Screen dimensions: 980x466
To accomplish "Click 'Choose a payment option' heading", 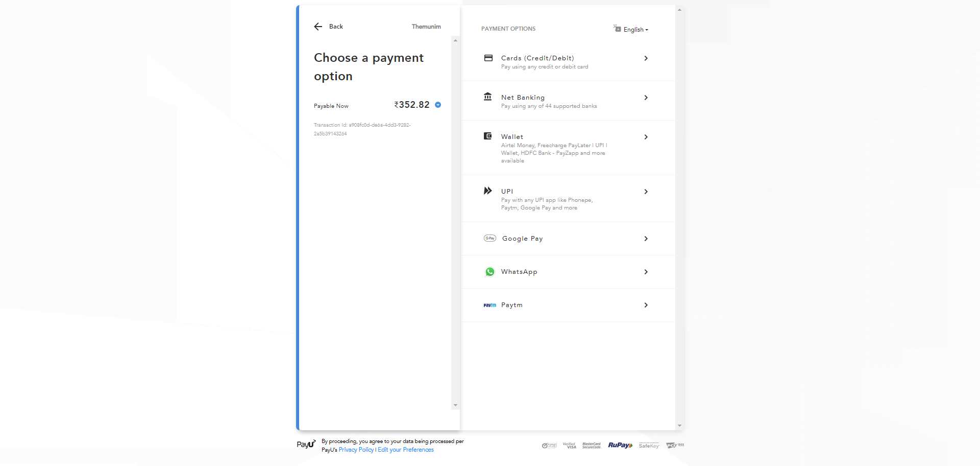I will click(x=369, y=67).
